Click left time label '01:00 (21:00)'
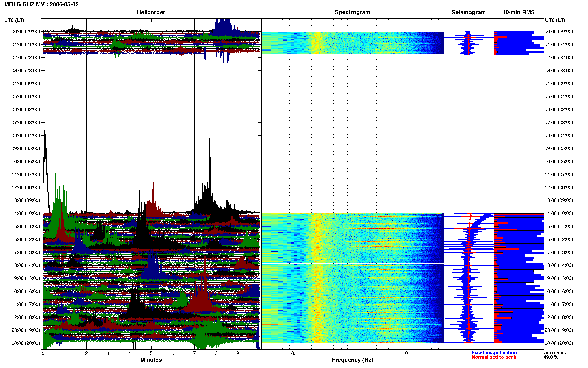Screen dimensions: 588x368 (x=26, y=45)
